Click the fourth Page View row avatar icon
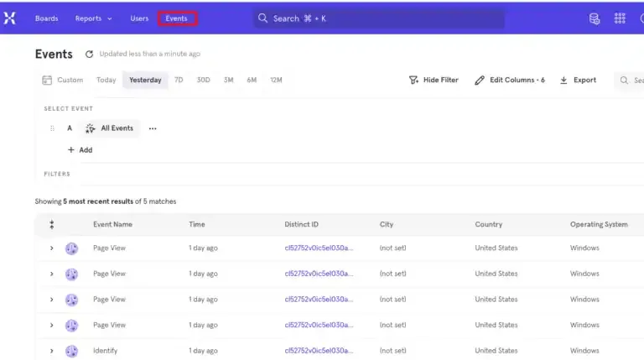This screenshot has width=644, height=360. [71, 326]
